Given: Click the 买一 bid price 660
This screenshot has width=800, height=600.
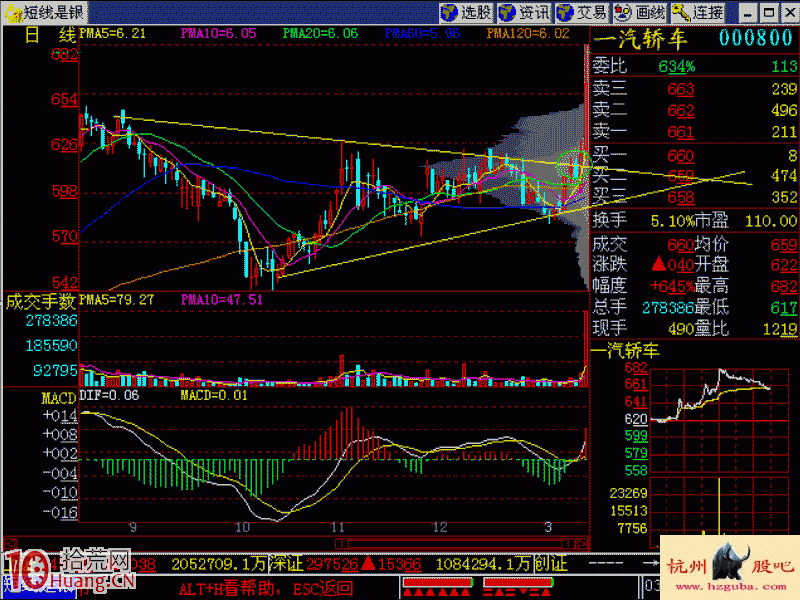Looking at the screenshot, I should tap(681, 156).
